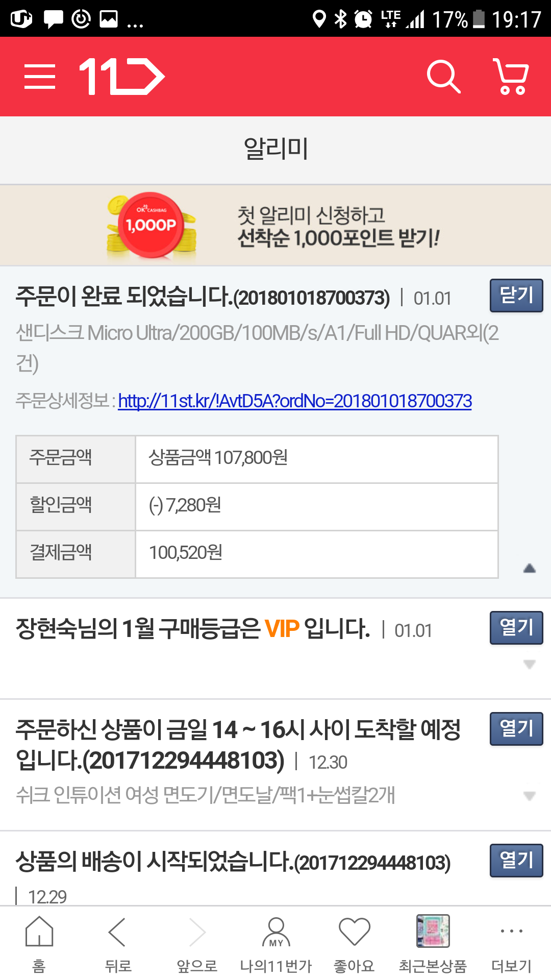Screen dimensions: 551x980
Task: Go to 홈 in bottom navigation
Action: coord(39,944)
